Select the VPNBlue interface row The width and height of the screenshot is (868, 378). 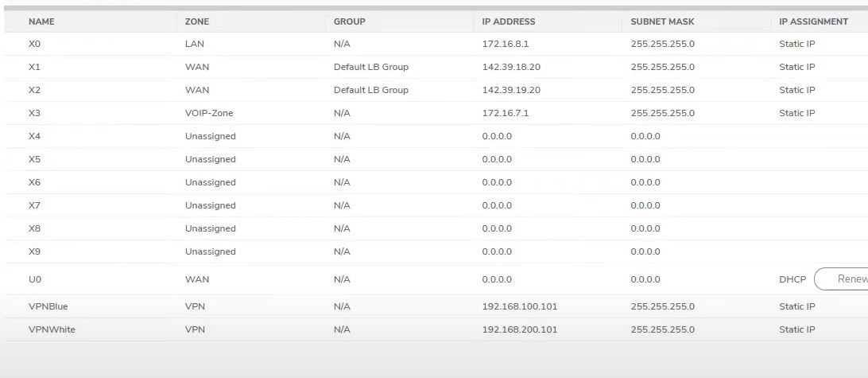(x=48, y=306)
